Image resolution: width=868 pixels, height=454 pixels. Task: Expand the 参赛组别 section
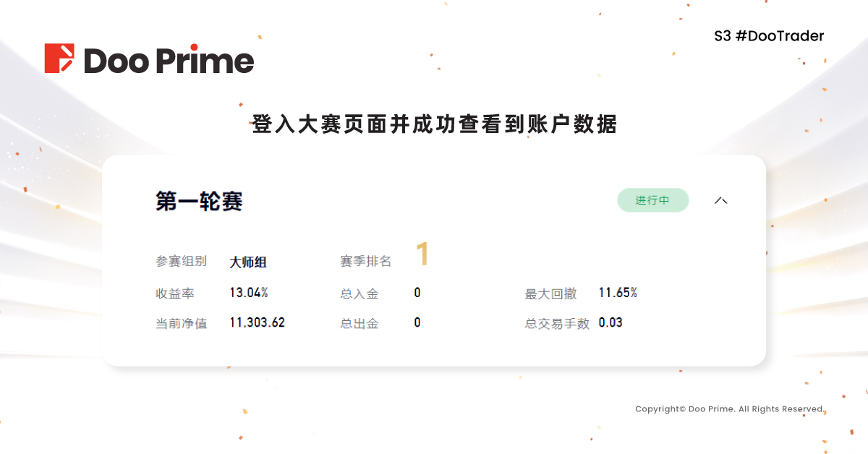click(181, 262)
